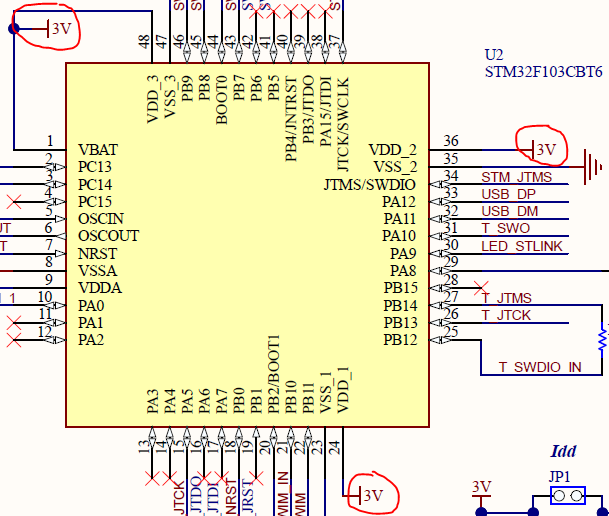Select the USB_DP net label
This screenshot has height=516, width=609.
click(508, 194)
